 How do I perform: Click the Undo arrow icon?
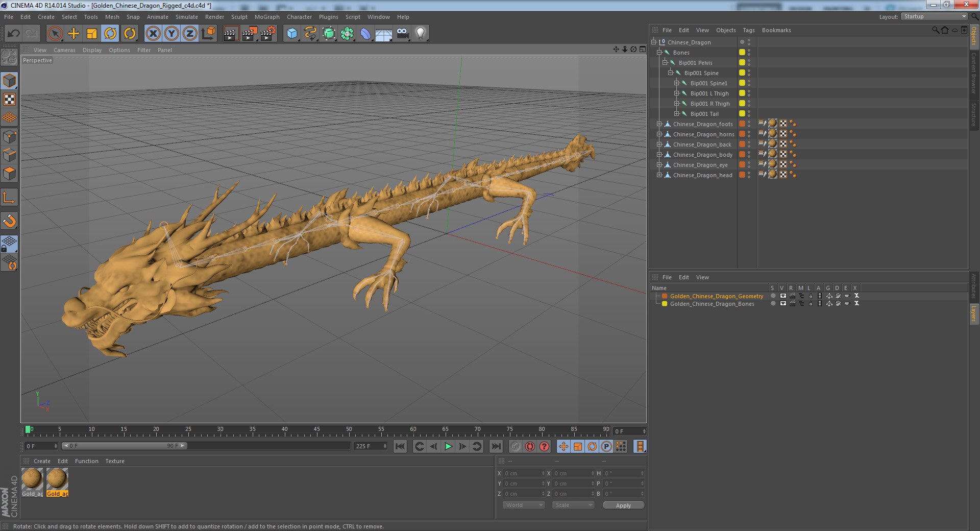(x=14, y=34)
